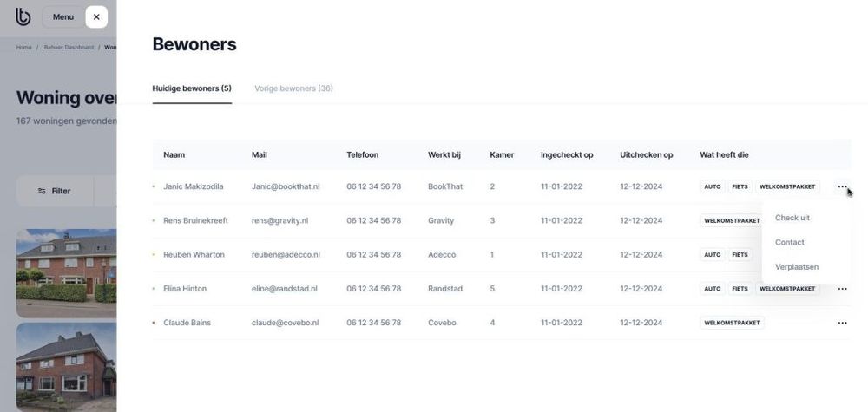
Task: Click employer Gravity cell
Action: pyautogui.click(x=441, y=220)
